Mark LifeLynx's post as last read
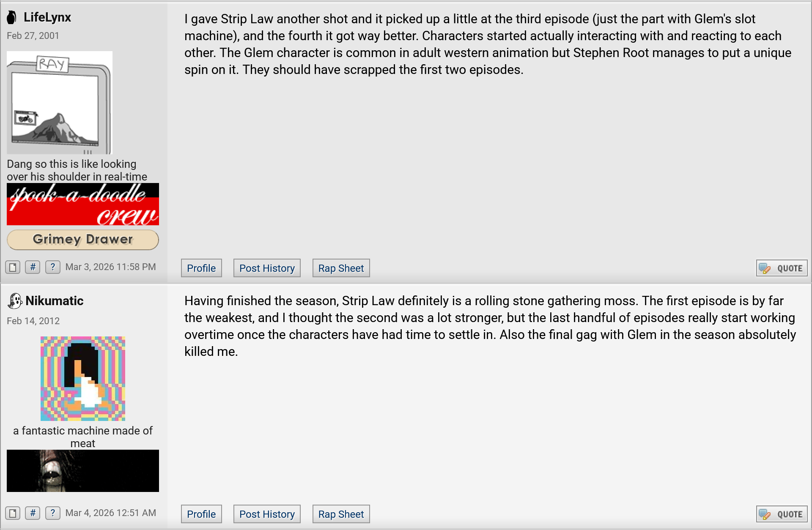This screenshot has width=812, height=530. point(13,267)
